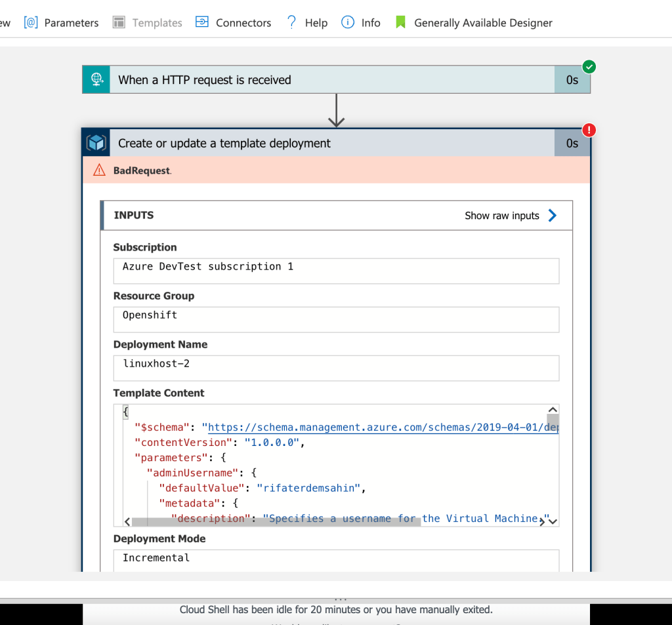
Task: Click the Resource Group Openshift field
Action: click(x=337, y=319)
